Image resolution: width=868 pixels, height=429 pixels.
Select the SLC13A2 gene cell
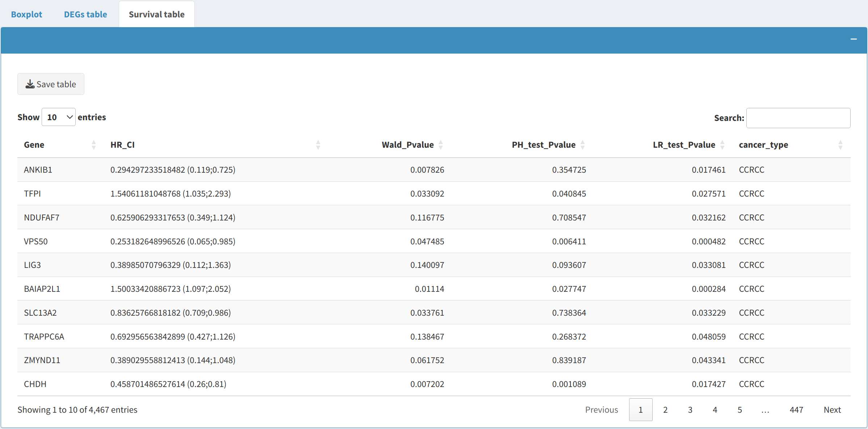pyautogui.click(x=40, y=313)
